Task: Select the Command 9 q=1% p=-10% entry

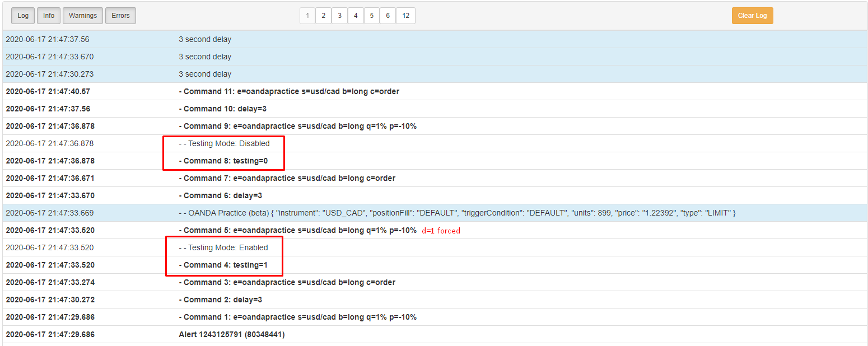Action: [297, 126]
